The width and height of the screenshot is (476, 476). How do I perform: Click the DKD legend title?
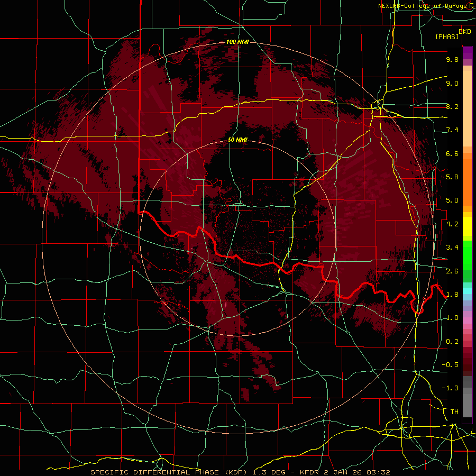[465, 31]
